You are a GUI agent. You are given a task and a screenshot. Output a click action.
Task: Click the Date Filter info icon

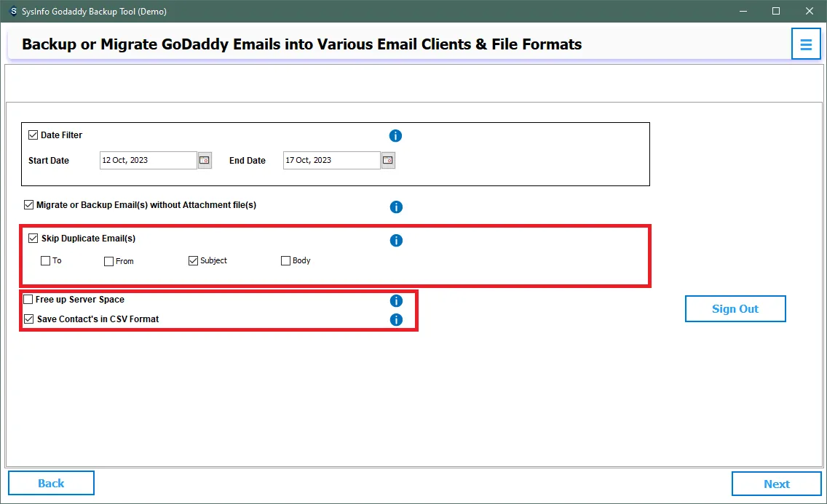pos(395,136)
